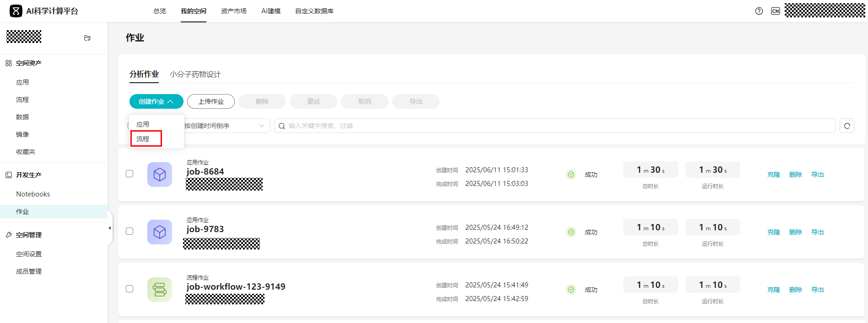
Task: Select the checkbox for job-workflow-123-9149
Action: pyautogui.click(x=129, y=289)
